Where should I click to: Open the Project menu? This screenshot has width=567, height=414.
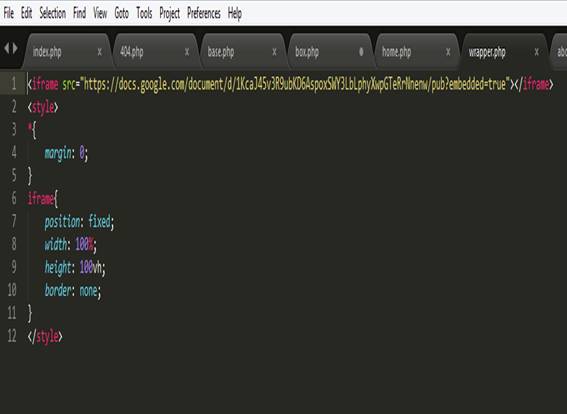(169, 14)
